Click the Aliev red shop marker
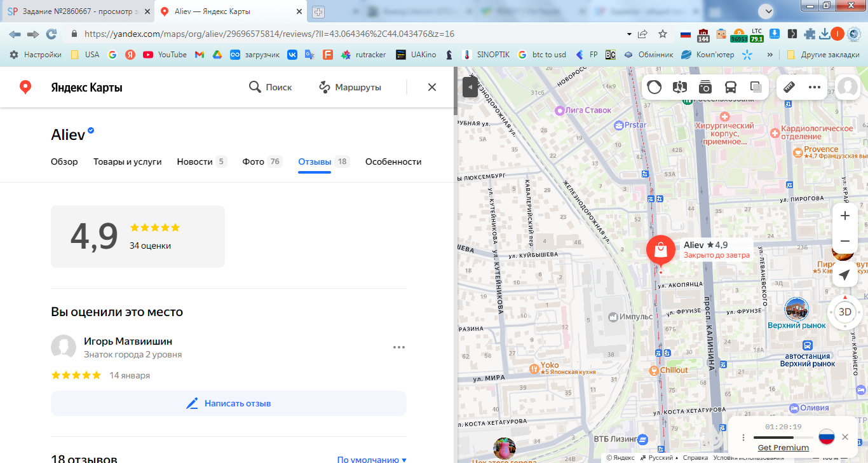This screenshot has height=463, width=868. point(661,250)
